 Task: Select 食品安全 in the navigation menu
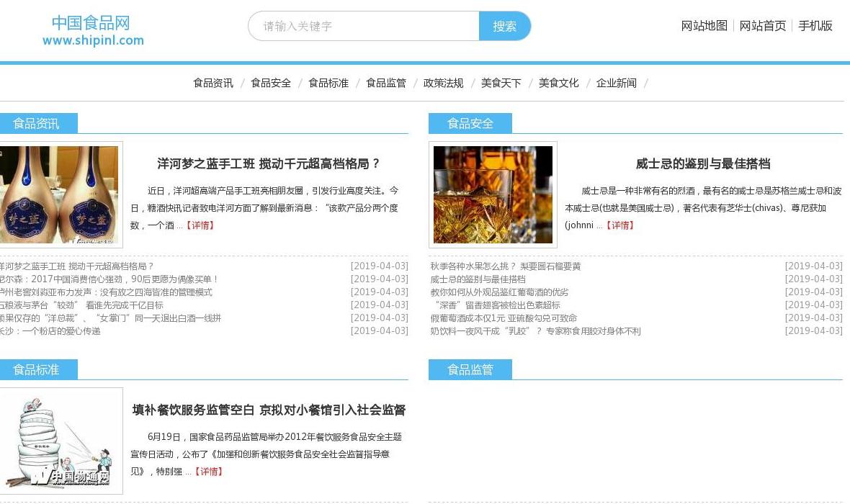[271, 83]
